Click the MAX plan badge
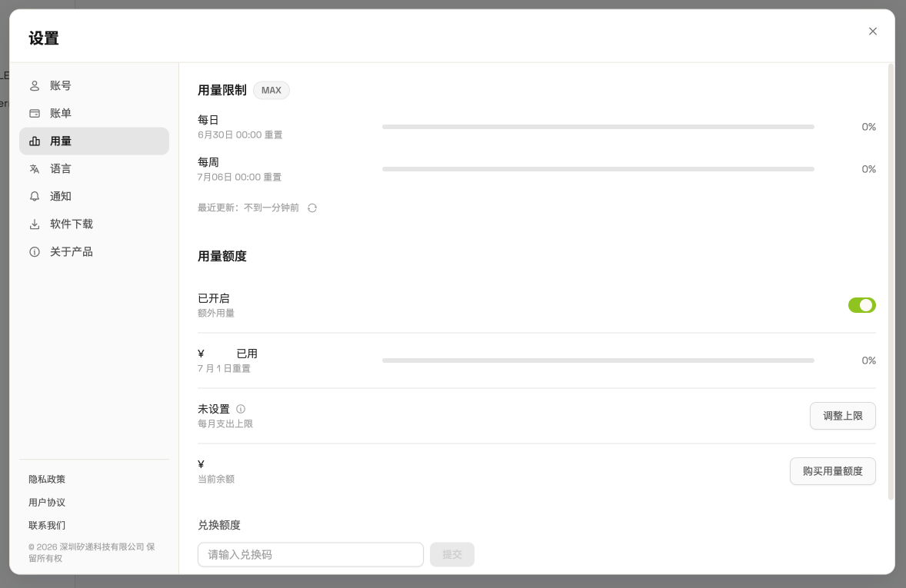Screen dimensions: 906x588 (x=271, y=90)
